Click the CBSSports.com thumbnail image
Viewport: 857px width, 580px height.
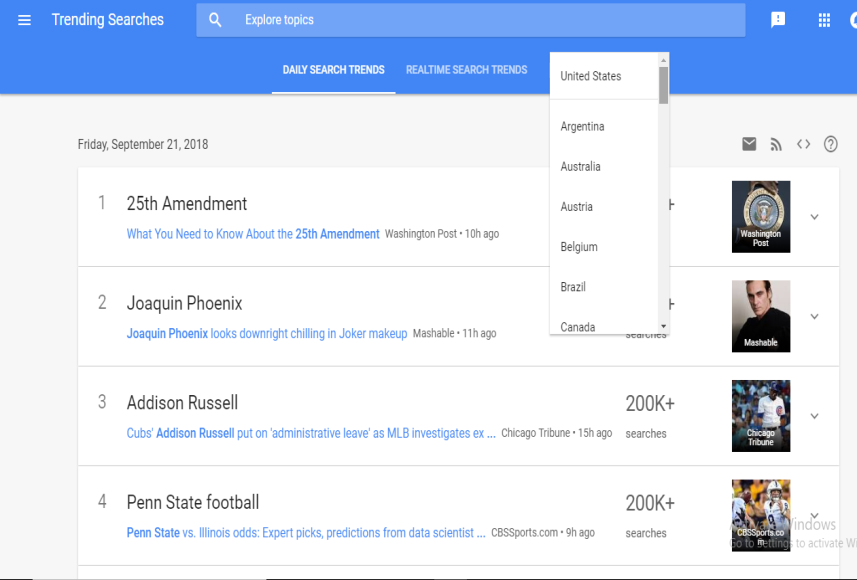tap(761, 515)
